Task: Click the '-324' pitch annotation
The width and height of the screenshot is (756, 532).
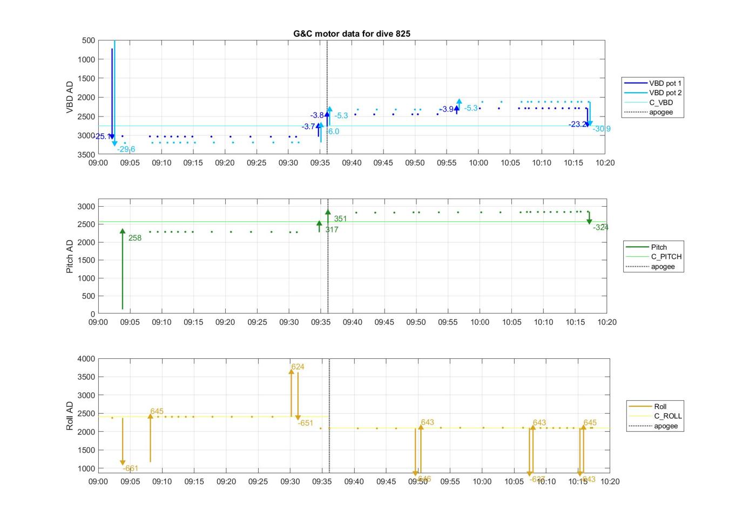Action: click(600, 228)
